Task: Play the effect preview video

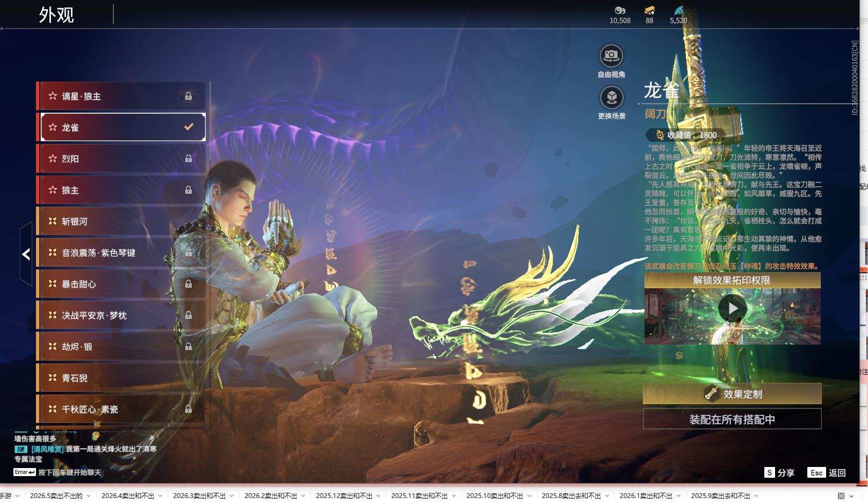Action: coord(732,309)
